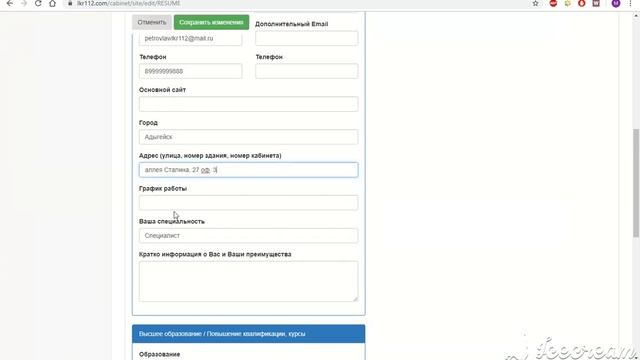Open the red Opera-style extension icon
This screenshot has width=640, height=360.
(x=582, y=3)
